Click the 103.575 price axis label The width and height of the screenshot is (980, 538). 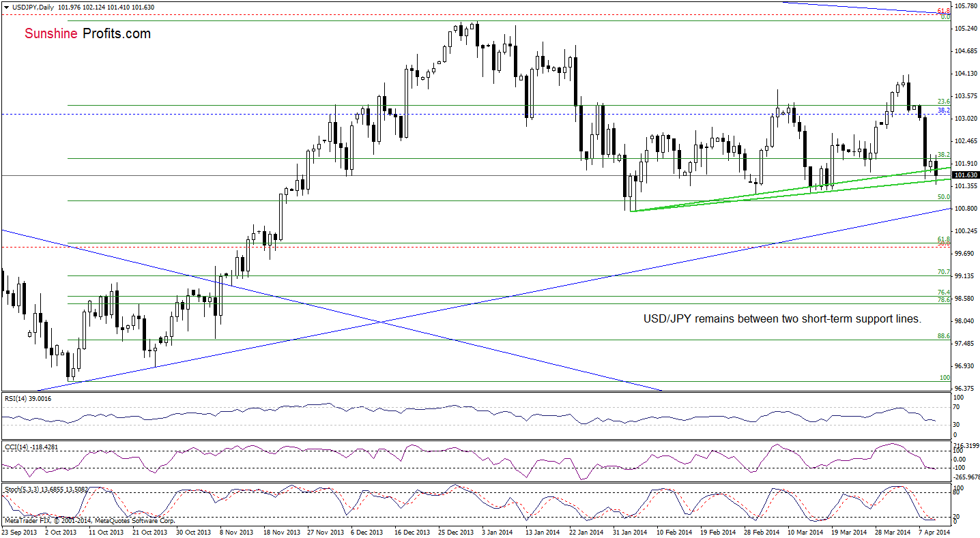[966, 96]
